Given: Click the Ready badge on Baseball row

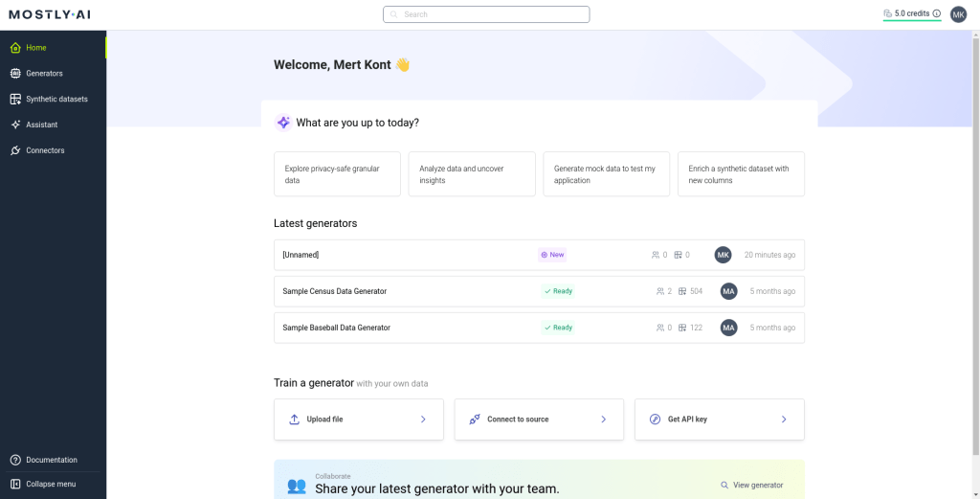Looking at the screenshot, I should click(558, 327).
